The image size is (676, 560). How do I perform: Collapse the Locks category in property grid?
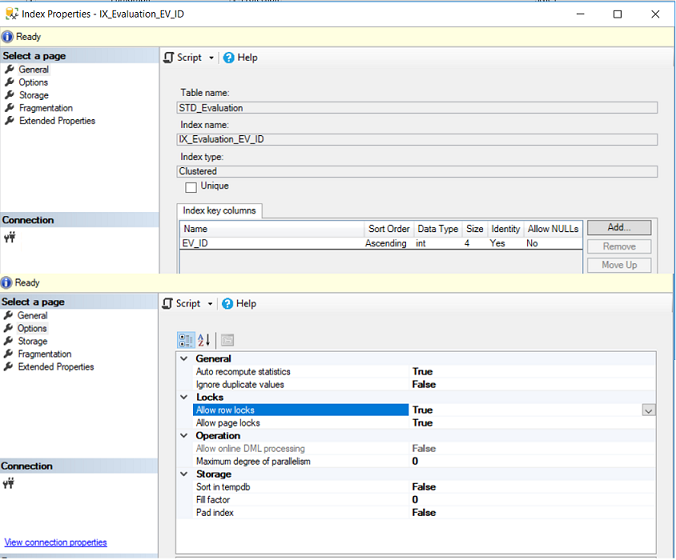pos(184,397)
